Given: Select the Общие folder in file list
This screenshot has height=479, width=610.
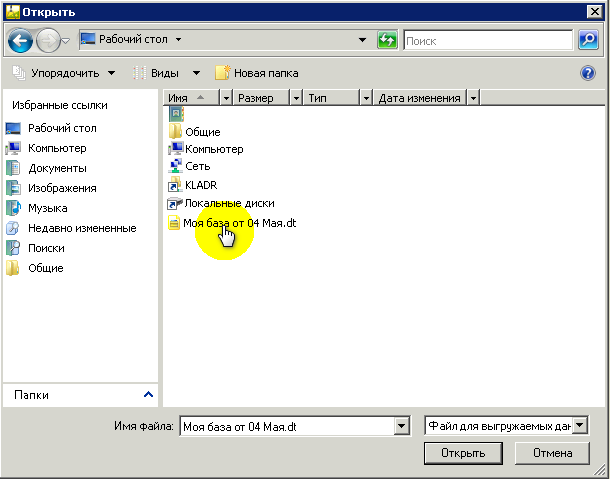Looking at the screenshot, I should (x=195, y=132).
